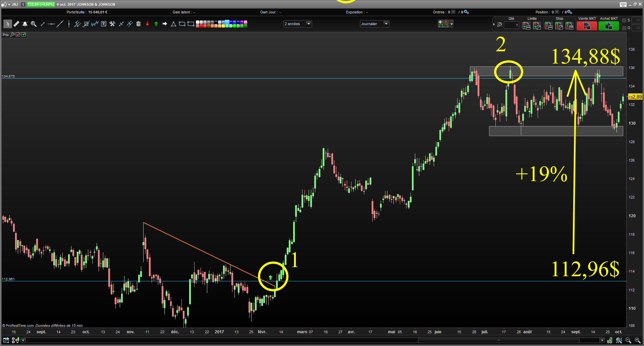
Task: Click the horizontal time scrollbar thumb
Action: (499, 340)
